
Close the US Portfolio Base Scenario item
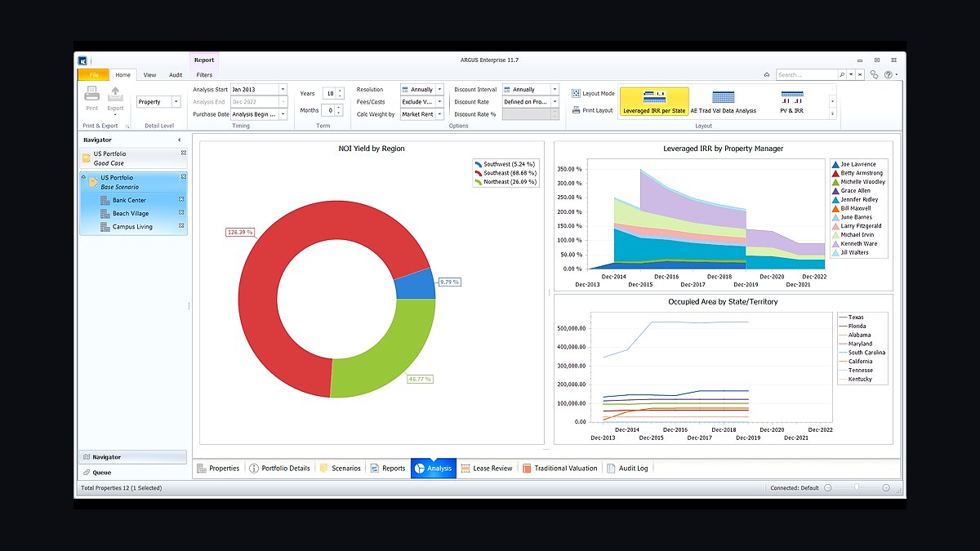[183, 177]
